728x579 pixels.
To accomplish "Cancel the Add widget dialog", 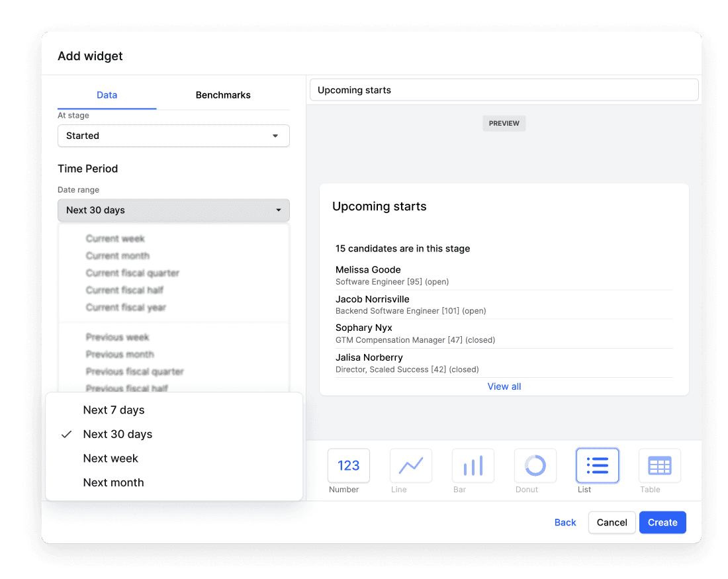I will [612, 522].
